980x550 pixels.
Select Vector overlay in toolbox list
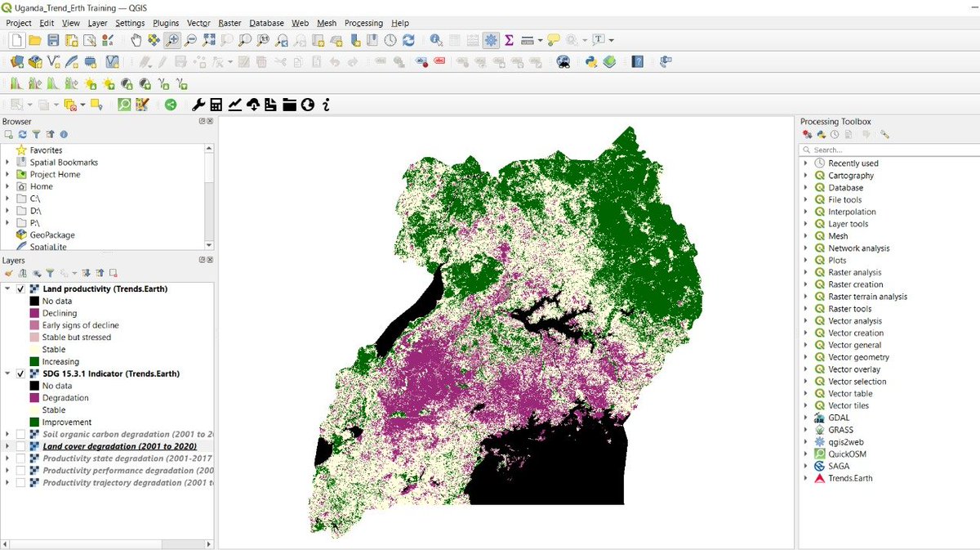pyautogui.click(x=854, y=369)
